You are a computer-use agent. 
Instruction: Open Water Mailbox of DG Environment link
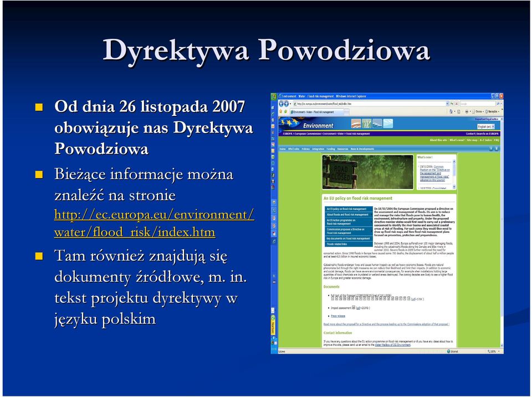click(x=392, y=345)
